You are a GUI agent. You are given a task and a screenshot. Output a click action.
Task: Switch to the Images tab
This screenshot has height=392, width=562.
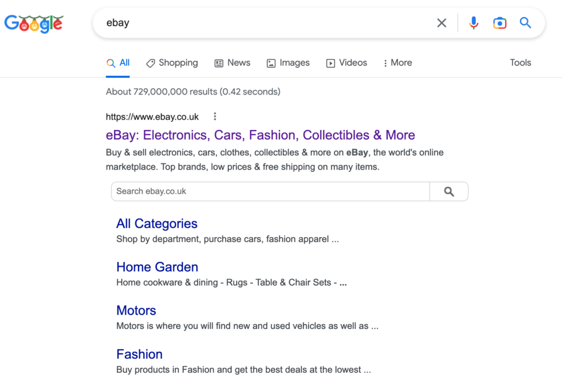(288, 63)
